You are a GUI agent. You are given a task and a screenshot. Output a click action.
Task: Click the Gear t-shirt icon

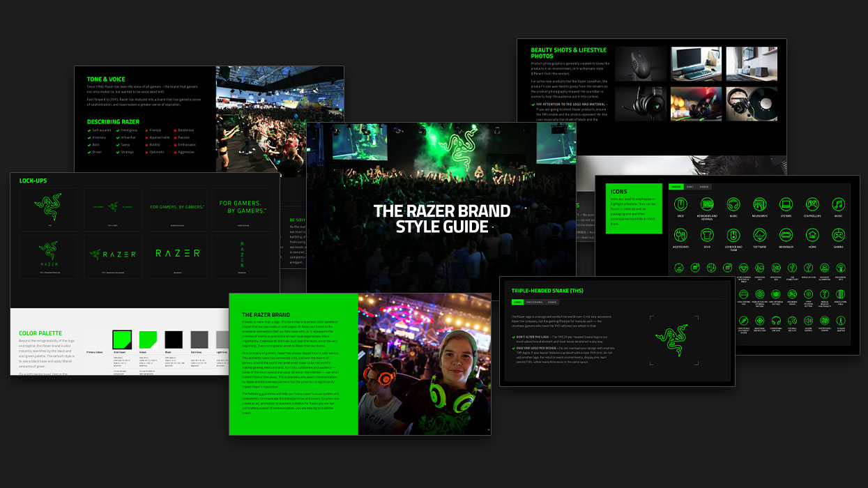pos(707,235)
